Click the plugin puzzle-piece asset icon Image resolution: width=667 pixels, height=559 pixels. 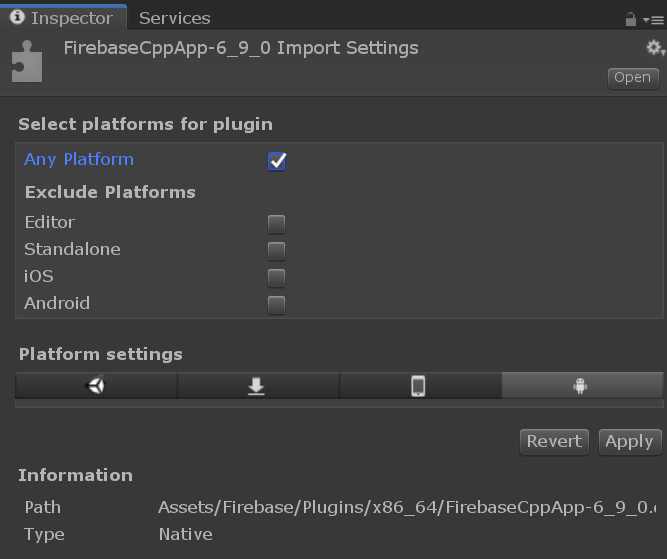point(27,61)
